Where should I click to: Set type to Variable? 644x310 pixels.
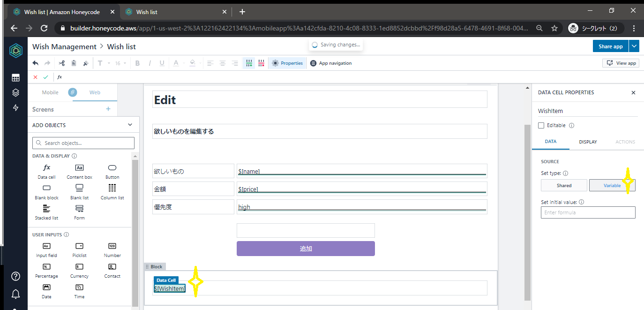point(612,185)
